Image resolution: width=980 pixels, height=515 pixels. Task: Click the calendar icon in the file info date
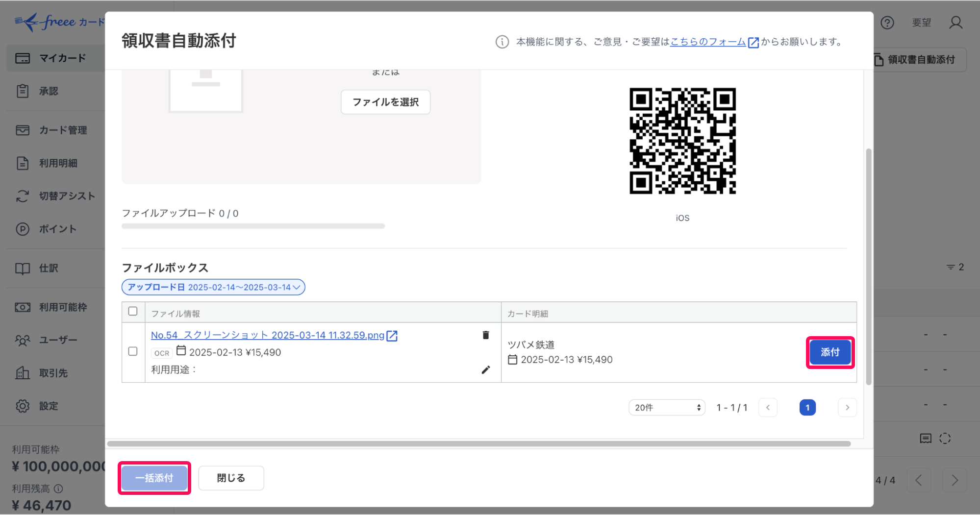pos(181,351)
